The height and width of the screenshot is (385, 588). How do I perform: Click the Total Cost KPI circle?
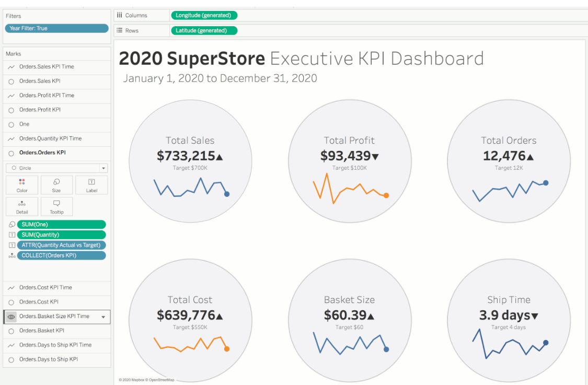click(x=190, y=321)
